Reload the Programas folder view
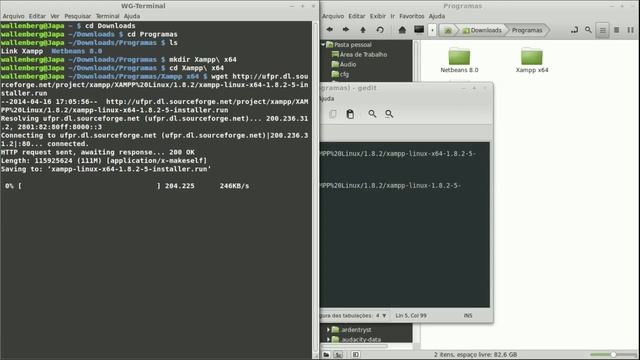The width and height of the screenshot is (640, 360). [380, 30]
